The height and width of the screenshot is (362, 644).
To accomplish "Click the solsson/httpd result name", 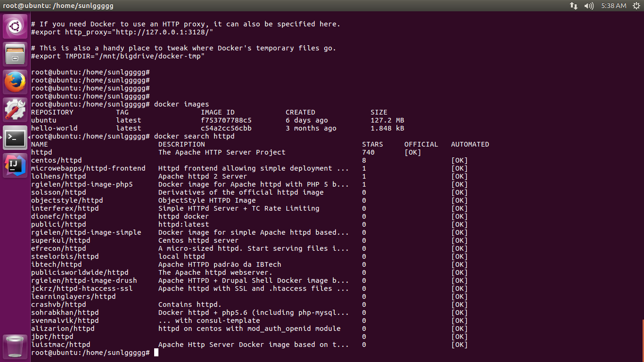I will pos(58,192).
